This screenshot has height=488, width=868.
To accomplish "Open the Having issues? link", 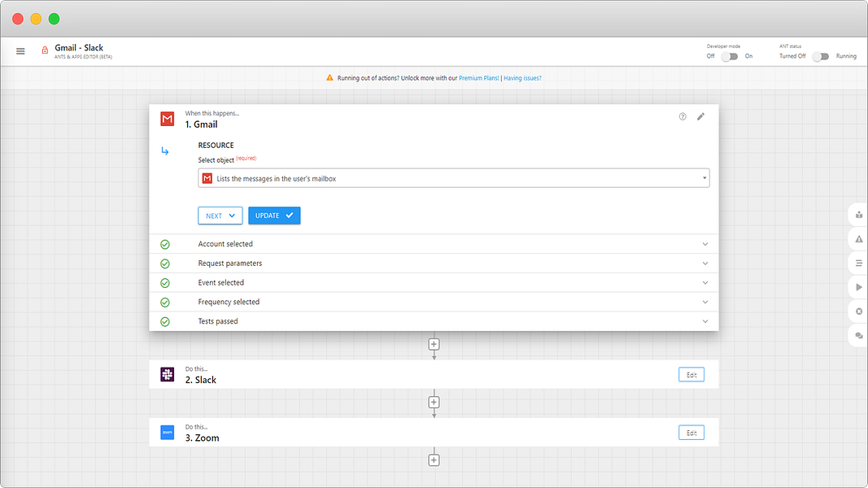I will tap(522, 78).
